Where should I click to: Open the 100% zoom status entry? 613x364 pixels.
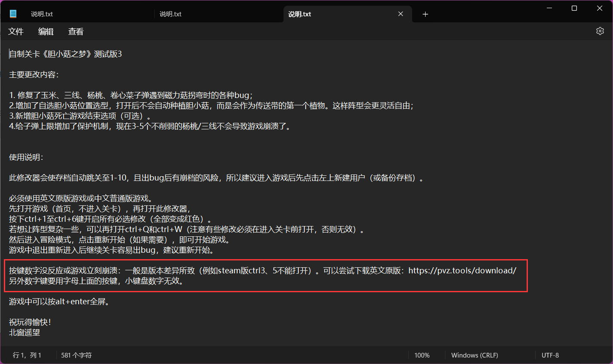[422, 355]
